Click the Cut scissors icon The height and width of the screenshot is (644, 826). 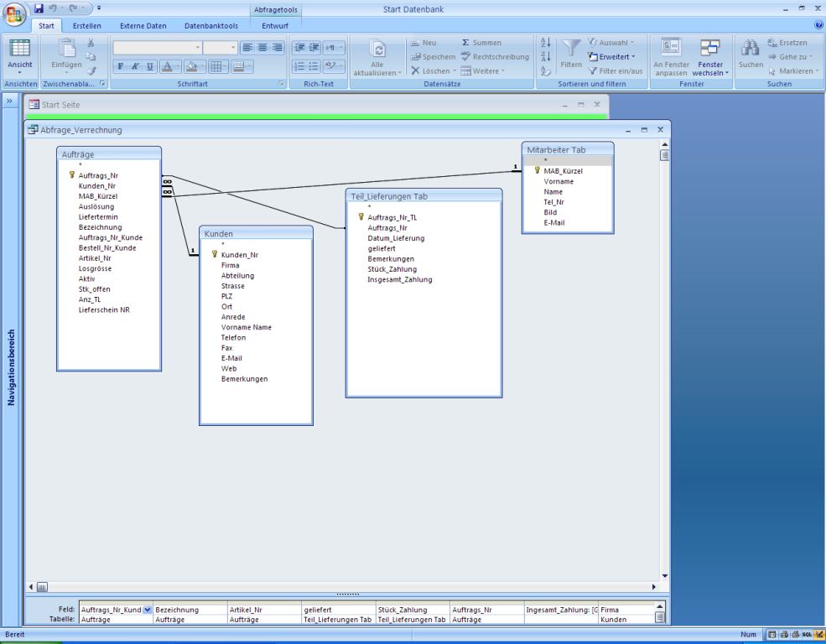pyautogui.click(x=91, y=43)
